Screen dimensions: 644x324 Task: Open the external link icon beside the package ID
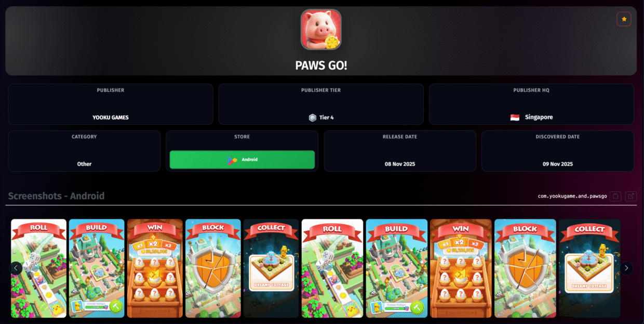(x=631, y=197)
